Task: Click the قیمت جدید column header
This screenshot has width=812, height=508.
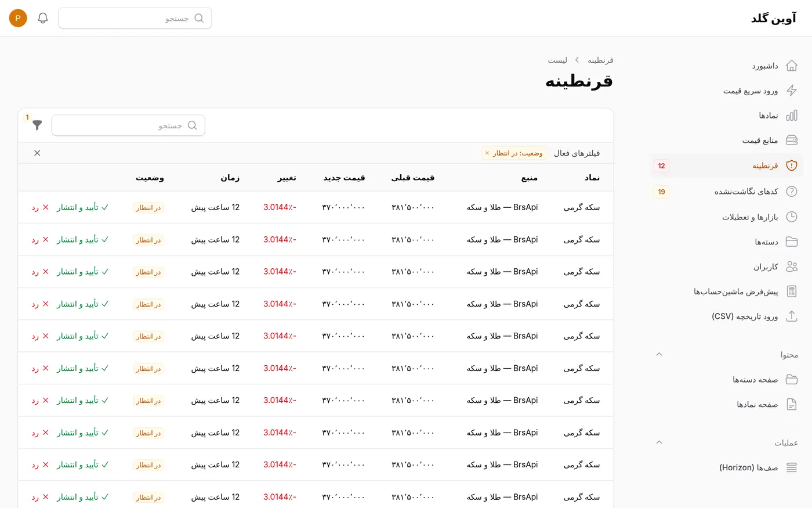Action: [x=344, y=178]
